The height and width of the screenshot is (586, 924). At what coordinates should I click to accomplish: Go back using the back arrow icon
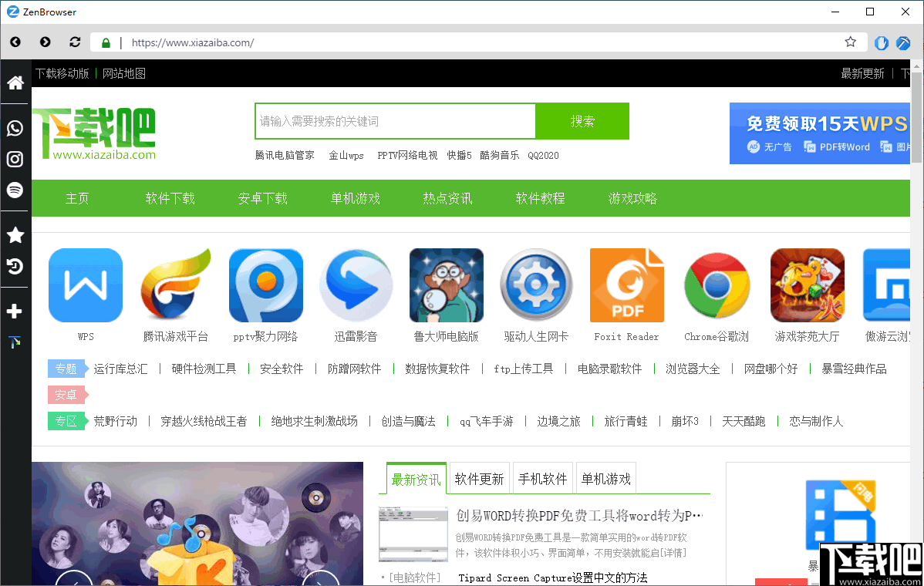(x=15, y=42)
